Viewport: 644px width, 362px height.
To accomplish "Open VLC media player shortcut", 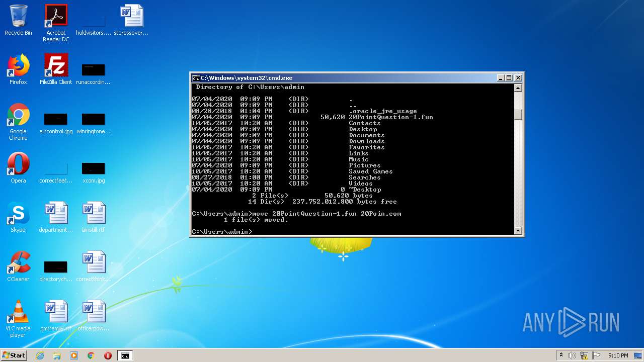I will coord(18,319).
